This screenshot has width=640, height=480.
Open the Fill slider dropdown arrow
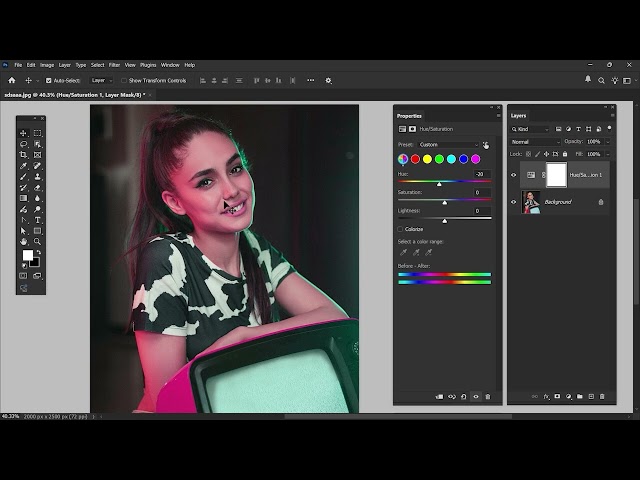coord(608,154)
